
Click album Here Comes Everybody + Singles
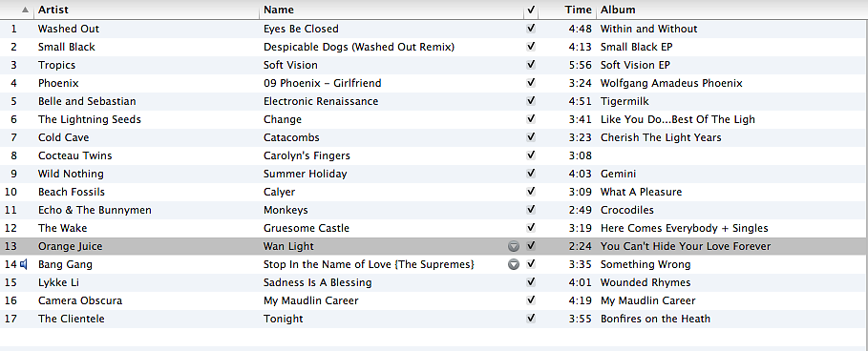685,228
